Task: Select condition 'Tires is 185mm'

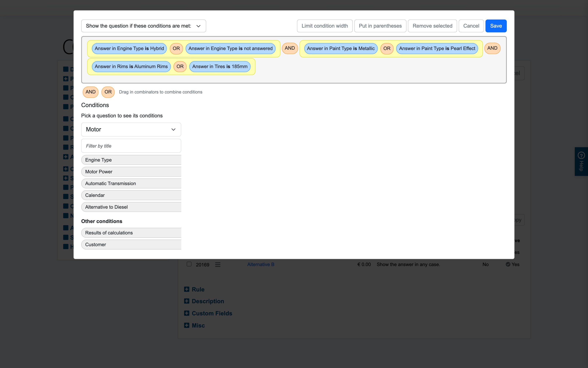Action: (220, 66)
